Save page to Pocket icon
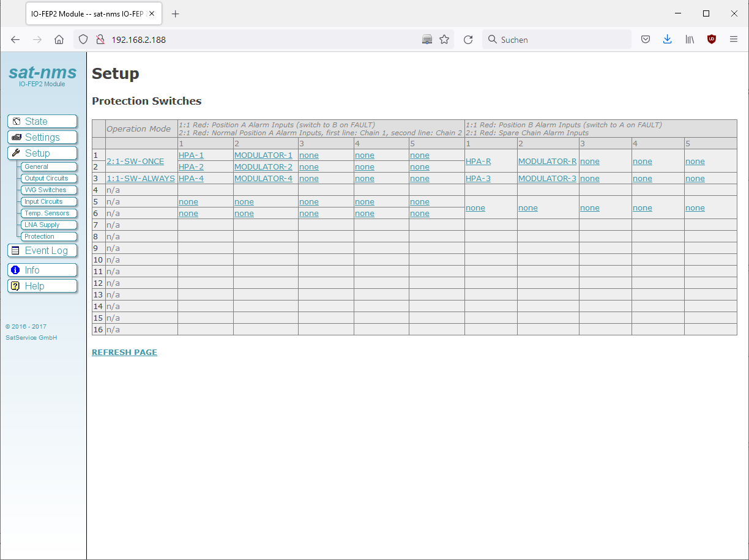 click(x=645, y=40)
